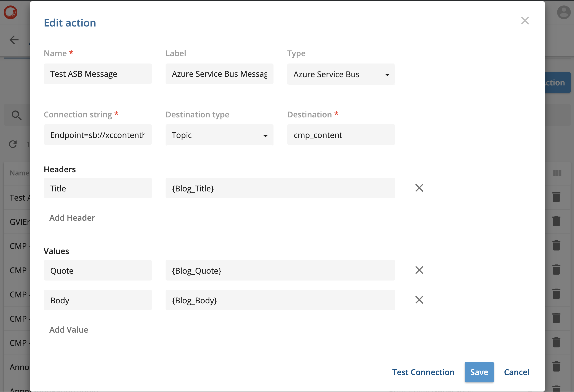This screenshot has height=392, width=574.
Task: Click Add Header
Action: 72,217
